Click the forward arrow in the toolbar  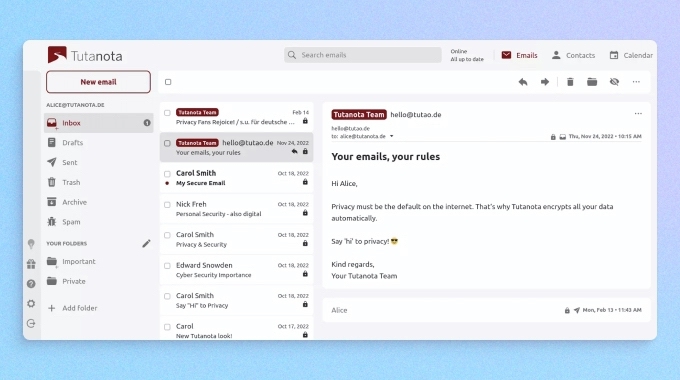pyautogui.click(x=545, y=82)
